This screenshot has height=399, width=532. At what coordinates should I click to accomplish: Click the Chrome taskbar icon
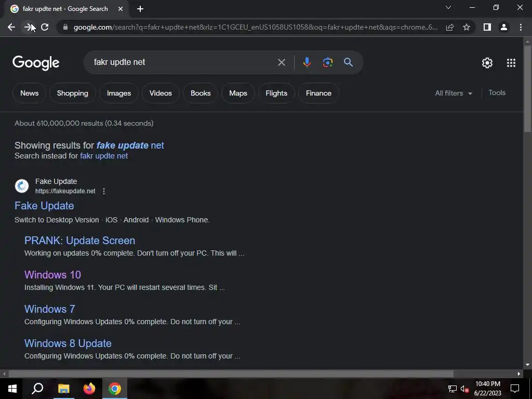click(x=115, y=389)
